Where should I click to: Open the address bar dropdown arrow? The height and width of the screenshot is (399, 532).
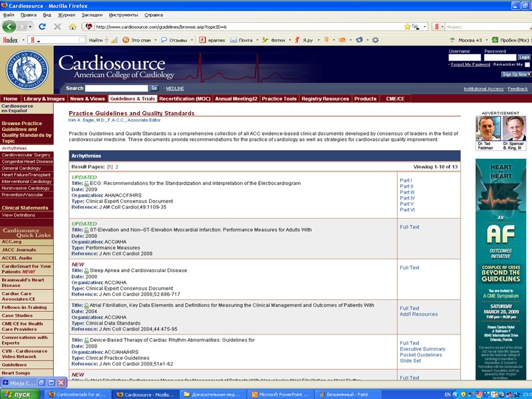pyautogui.click(x=424, y=27)
